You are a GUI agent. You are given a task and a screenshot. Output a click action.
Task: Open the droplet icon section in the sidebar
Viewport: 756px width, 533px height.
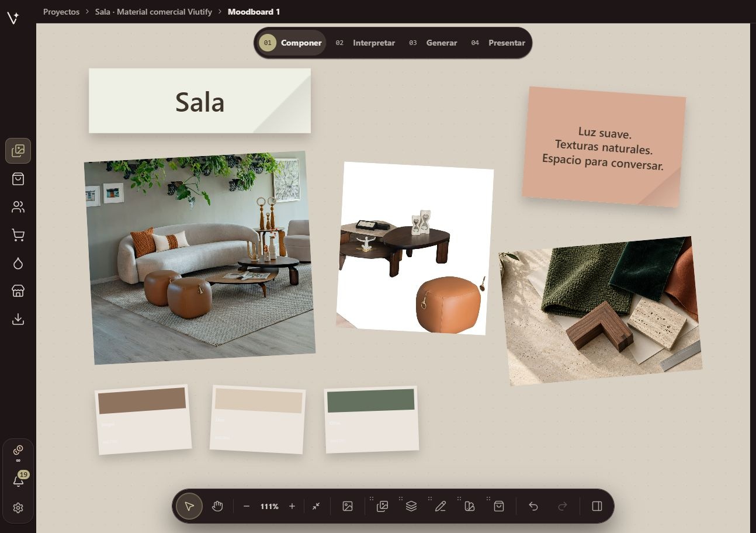(x=18, y=263)
